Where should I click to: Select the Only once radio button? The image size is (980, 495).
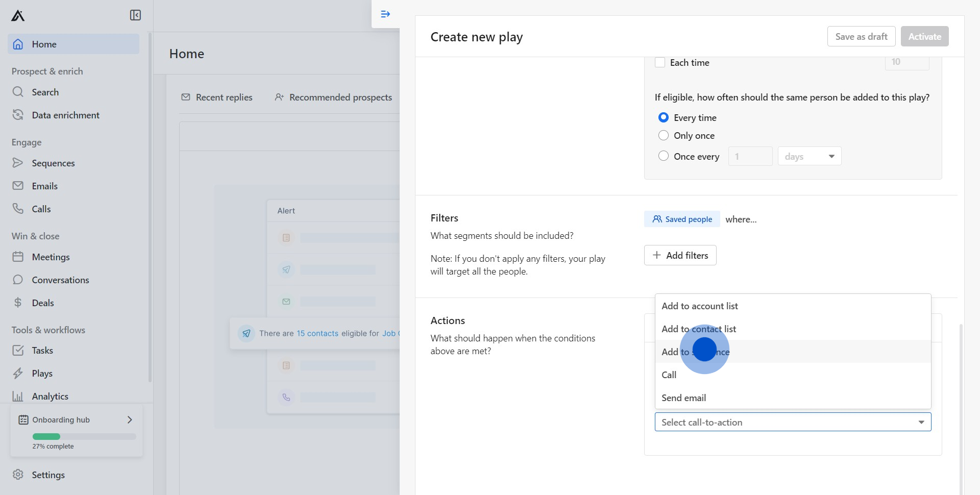coord(663,135)
